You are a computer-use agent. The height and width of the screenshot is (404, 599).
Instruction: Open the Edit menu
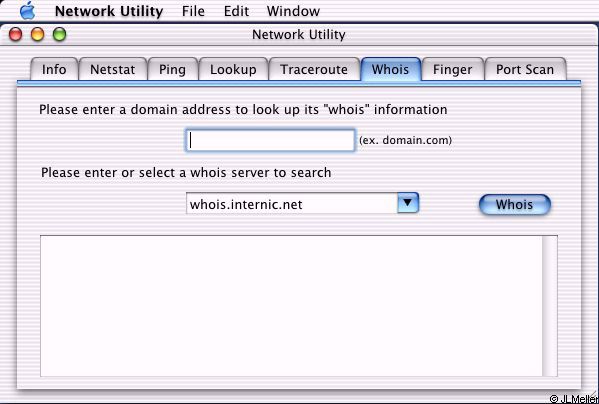pyautogui.click(x=236, y=11)
